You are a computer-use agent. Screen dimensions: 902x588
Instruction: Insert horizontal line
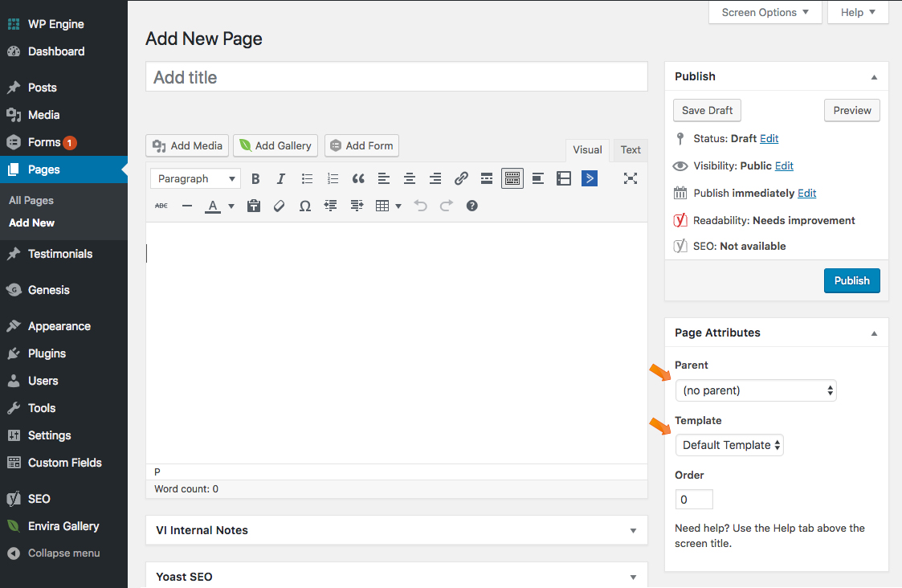[x=187, y=206]
